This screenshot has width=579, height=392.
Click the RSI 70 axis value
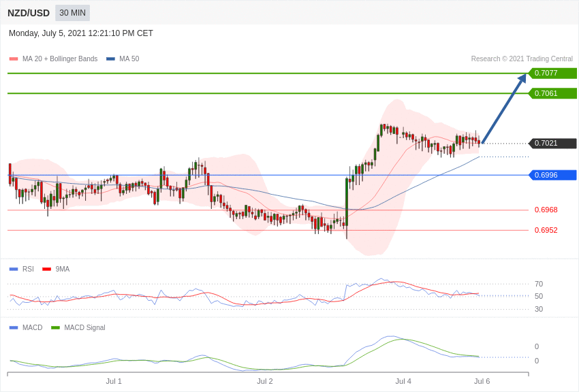[539, 284]
